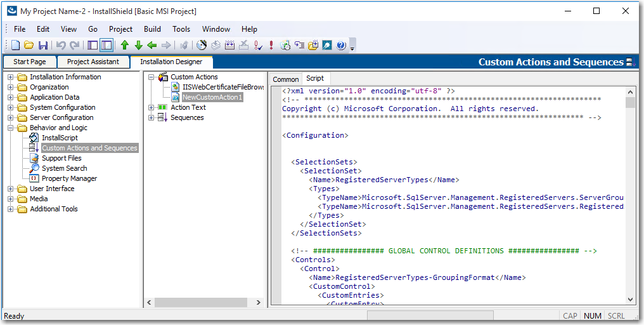The width and height of the screenshot is (644, 325).
Task: Click the green up arrow toolbar icon
Action: (124, 45)
